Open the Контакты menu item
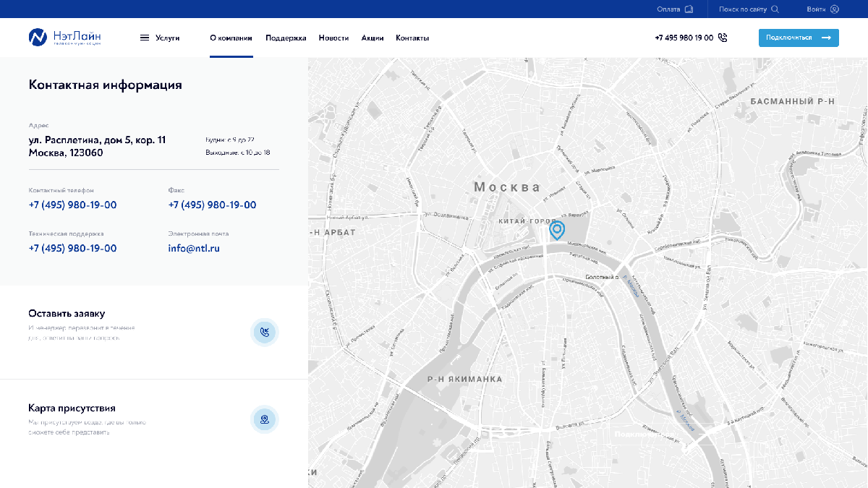 (x=412, y=38)
